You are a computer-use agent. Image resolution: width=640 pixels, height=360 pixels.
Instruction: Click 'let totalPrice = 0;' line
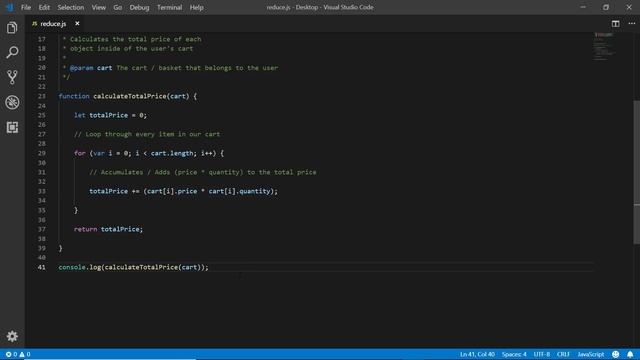[110, 116]
